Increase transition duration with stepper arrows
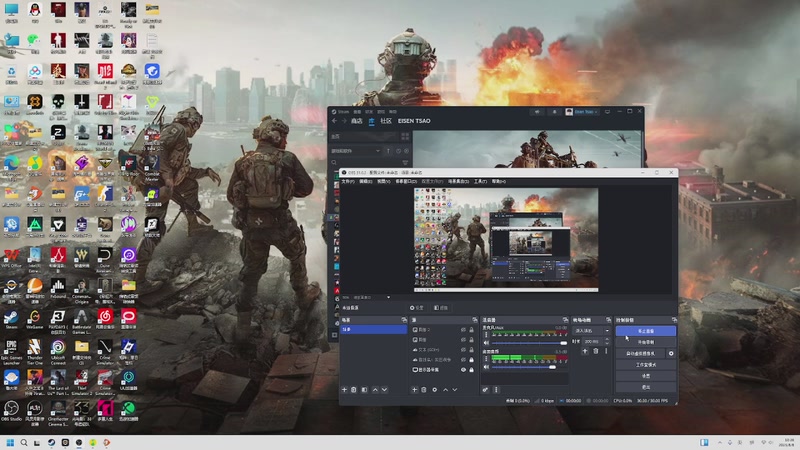This screenshot has height=450, width=800. coord(607,341)
